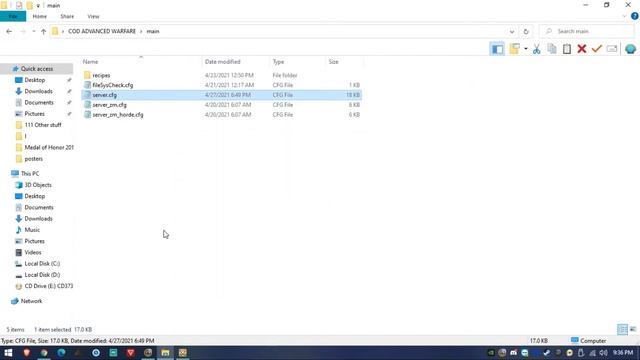The image size is (640, 360).
Task: Open CD Drive (E:) CD373
Action: pyautogui.click(x=49, y=286)
